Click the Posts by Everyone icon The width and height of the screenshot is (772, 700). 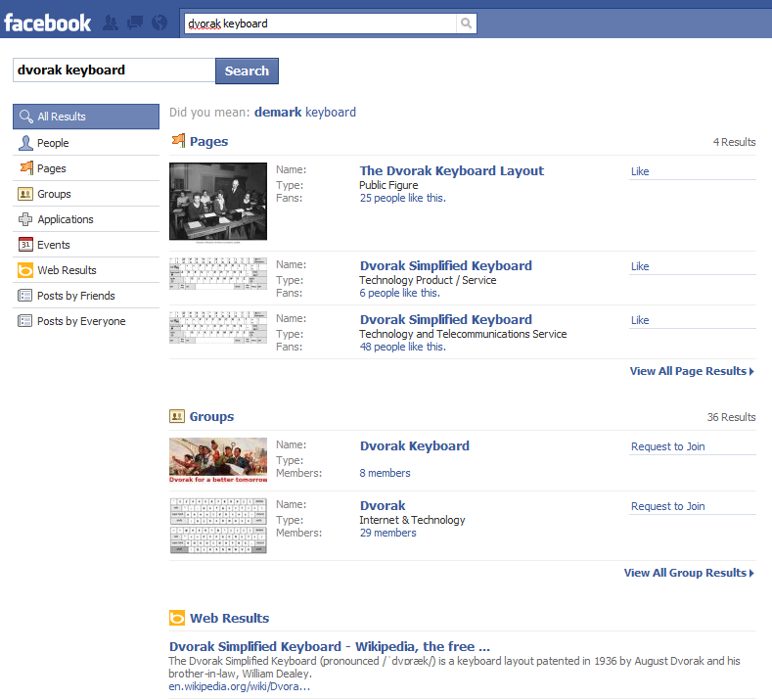[x=25, y=321]
